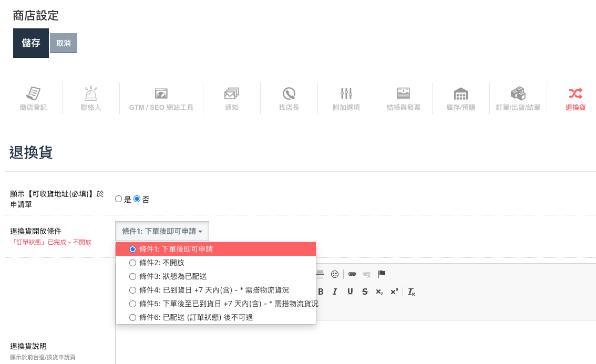Screen dimensions: 596x364
Task: Click the 退換貨說明 label
Action: tap(28, 346)
